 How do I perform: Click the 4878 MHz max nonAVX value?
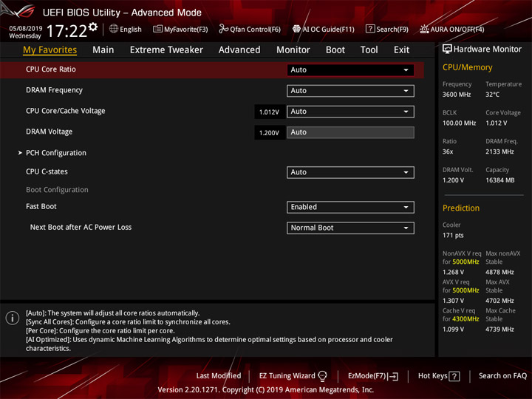click(499, 272)
